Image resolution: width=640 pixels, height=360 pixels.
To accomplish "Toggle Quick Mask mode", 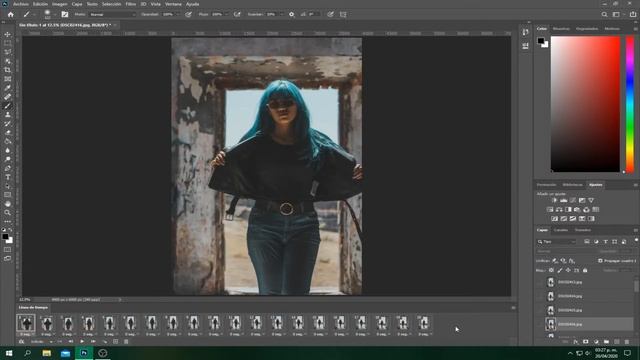I will [x=7, y=249].
